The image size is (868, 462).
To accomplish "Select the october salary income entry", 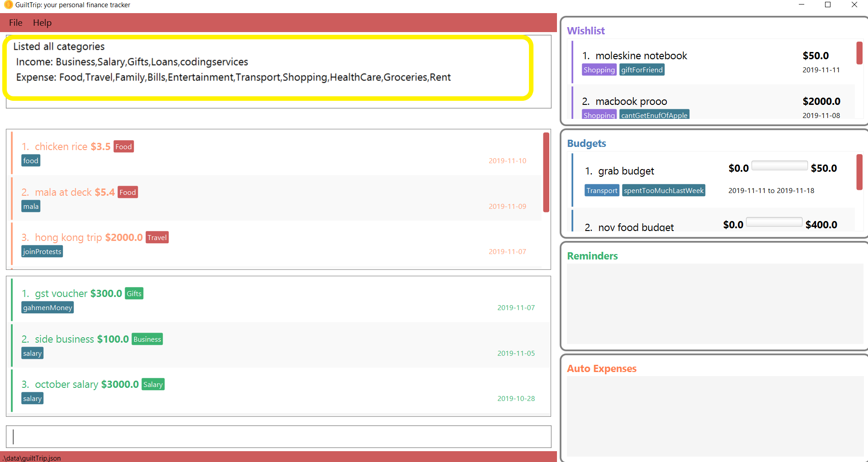I will point(281,391).
